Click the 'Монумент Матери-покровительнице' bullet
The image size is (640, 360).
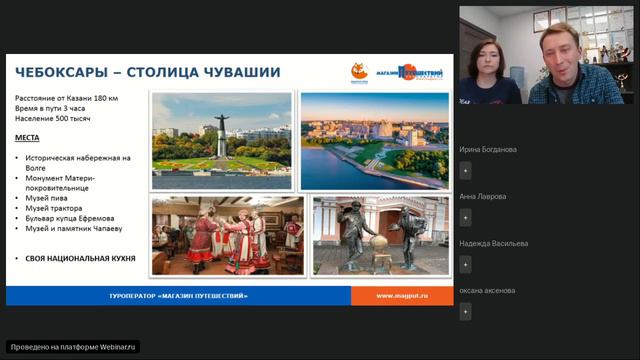click(x=60, y=183)
